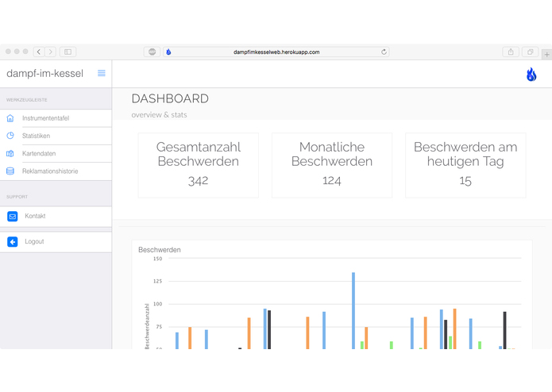Toggle the hamburger menu beside dampf-im-kessel
The image size is (552, 392).
(102, 73)
